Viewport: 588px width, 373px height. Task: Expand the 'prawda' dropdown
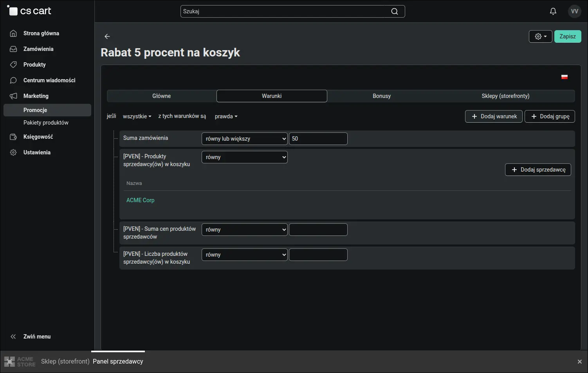tap(226, 116)
